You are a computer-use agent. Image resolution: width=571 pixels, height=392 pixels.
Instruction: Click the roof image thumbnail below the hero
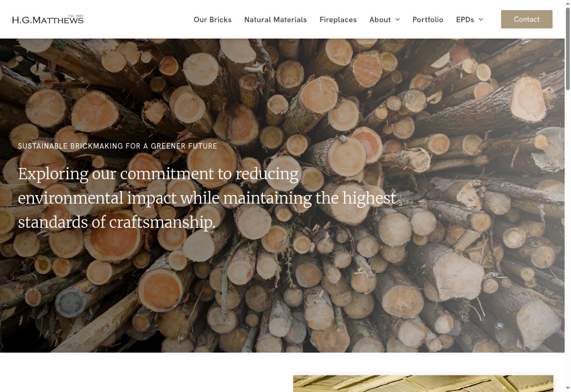[x=423, y=384]
